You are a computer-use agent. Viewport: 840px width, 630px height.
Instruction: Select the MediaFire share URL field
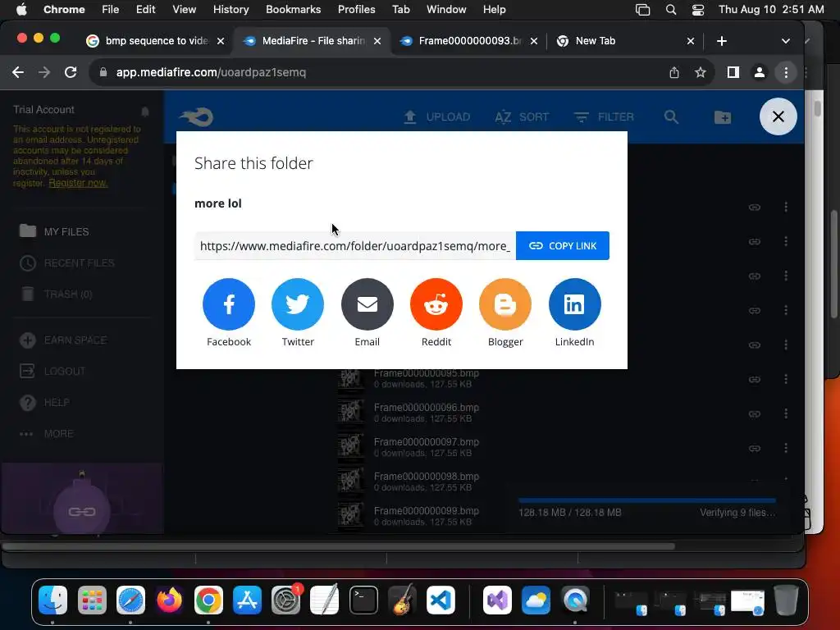coord(355,245)
